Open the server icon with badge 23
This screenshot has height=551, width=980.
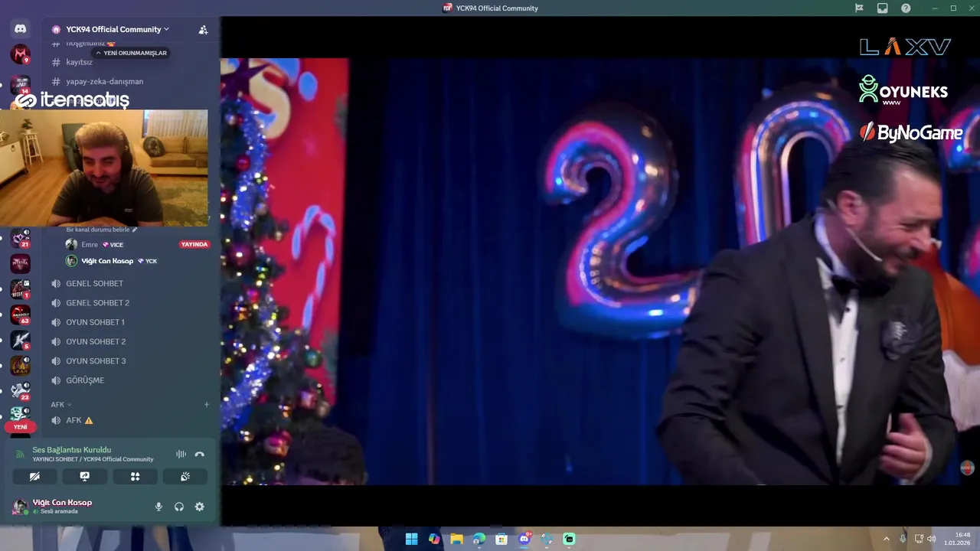point(21,391)
